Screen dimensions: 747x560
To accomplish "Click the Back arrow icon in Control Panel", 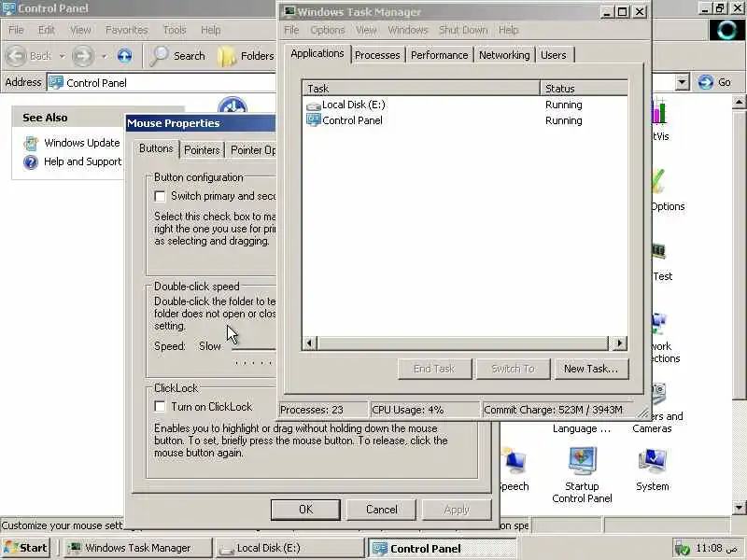I will pyautogui.click(x=16, y=56).
